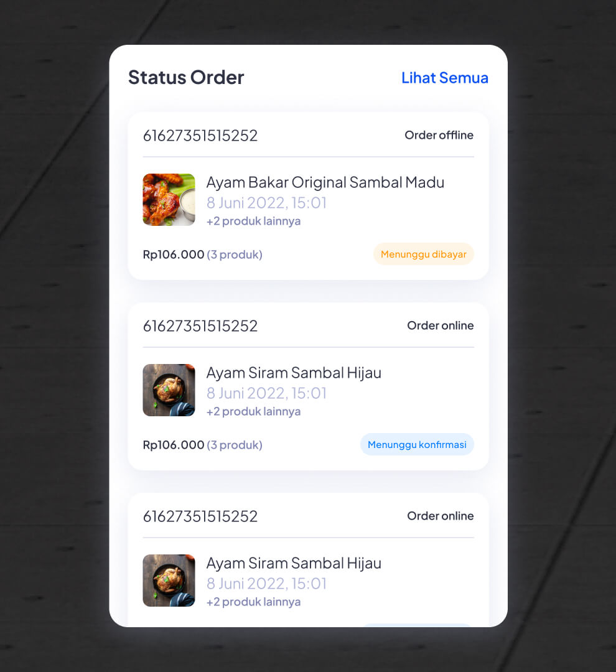The height and width of the screenshot is (672, 616).
Task: Click the Status Order heading
Action: (x=186, y=78)
